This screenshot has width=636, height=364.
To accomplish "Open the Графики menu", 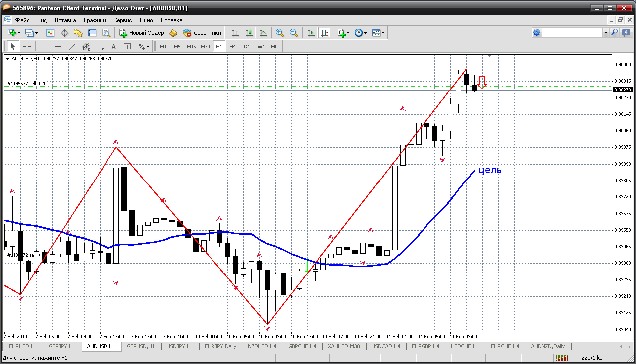I will point(95,20).
